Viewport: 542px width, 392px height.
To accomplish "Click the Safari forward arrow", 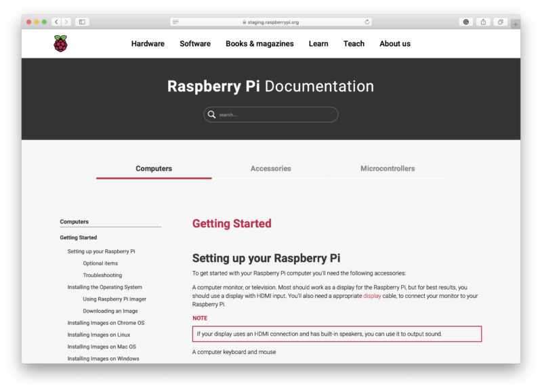I will [66, 22].
